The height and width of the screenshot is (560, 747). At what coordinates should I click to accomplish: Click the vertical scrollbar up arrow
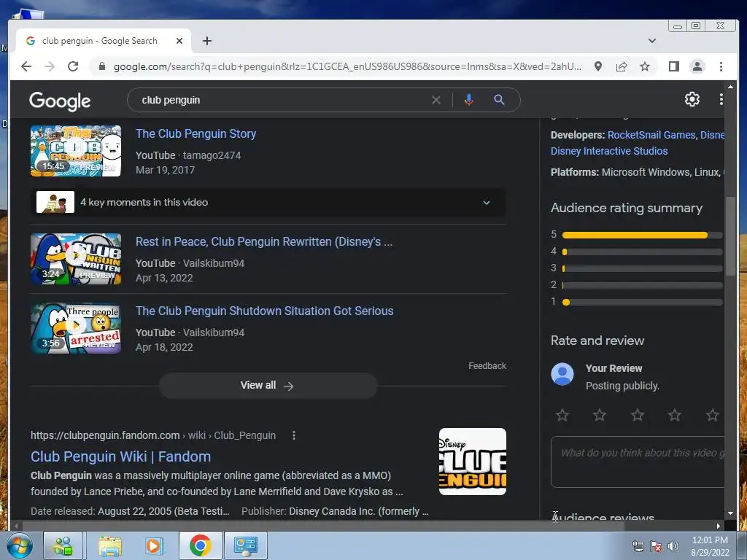pyautogui.click(x=730, y=87)
